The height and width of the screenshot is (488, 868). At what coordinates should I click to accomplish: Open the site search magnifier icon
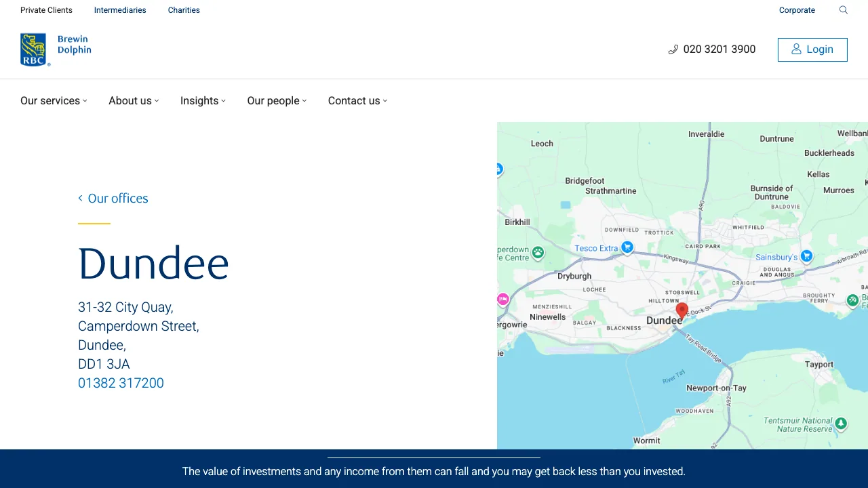(843, 10)
